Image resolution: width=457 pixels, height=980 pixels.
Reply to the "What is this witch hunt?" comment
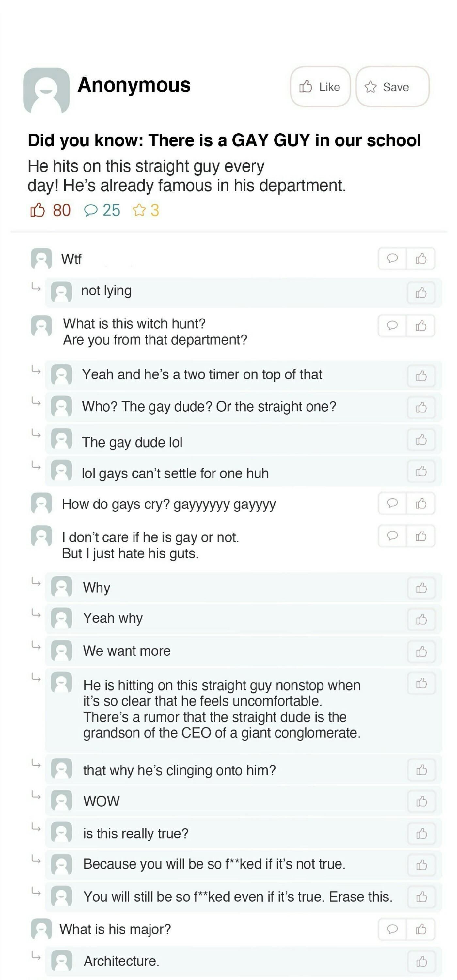392,326
